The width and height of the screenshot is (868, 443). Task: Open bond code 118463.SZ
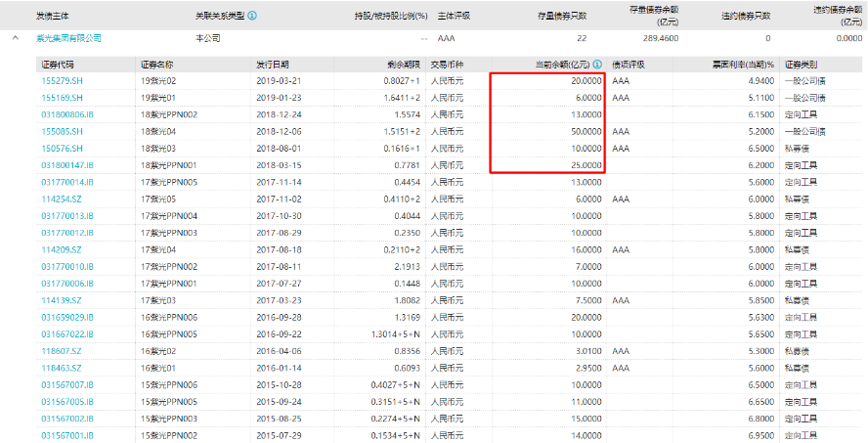pos(62,369)
